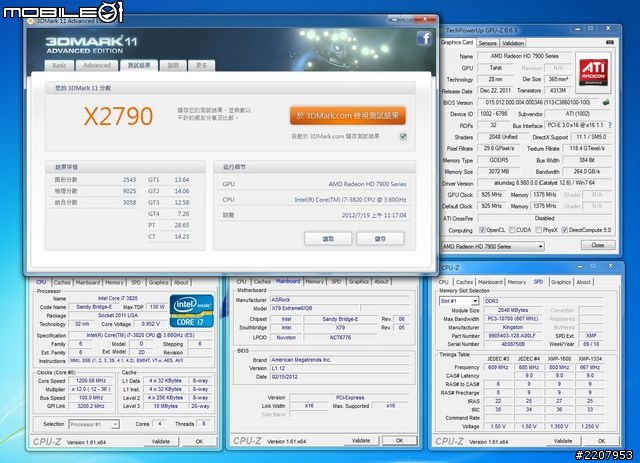Open the Validation tab in GPU-Z
640x463 pixels.
[x=513, y=43]
